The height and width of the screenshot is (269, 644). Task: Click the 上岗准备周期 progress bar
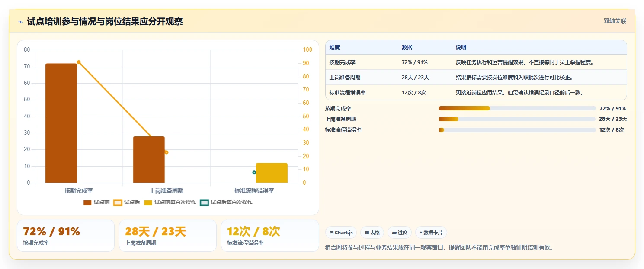pyautogui.click(x=517, y=119)
